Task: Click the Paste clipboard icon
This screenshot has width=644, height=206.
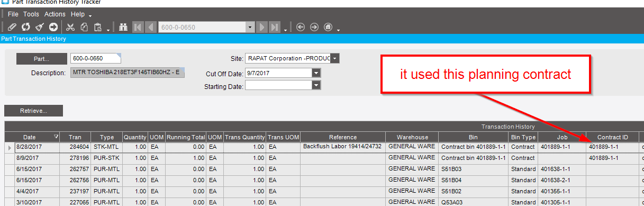Action: 97,27
